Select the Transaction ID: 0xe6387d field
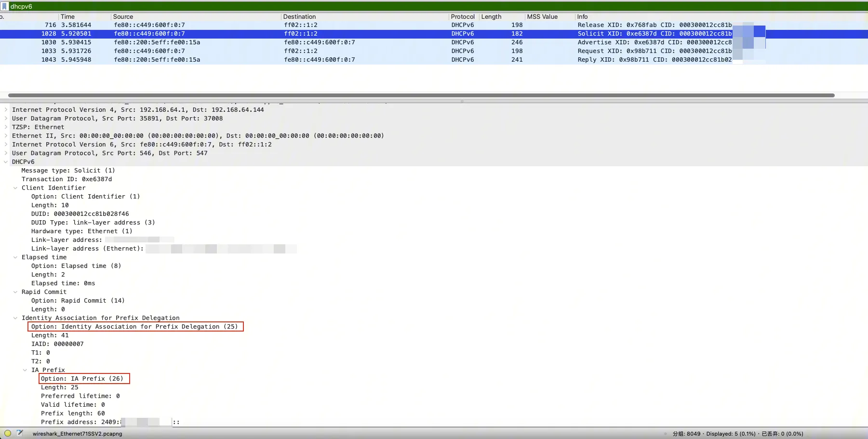Image resolution: width=868 pixels, height=439 pixels. (x=67, y=179)
